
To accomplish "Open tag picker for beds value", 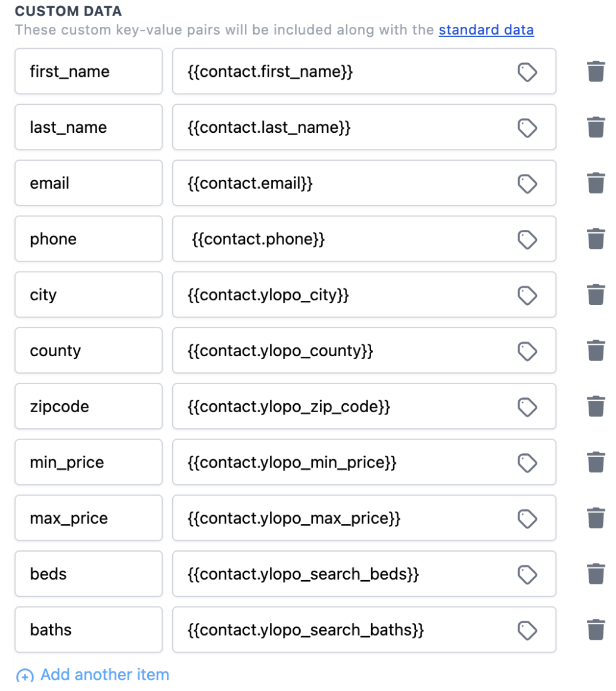I will pyautogui.click(x=527, y=574).
